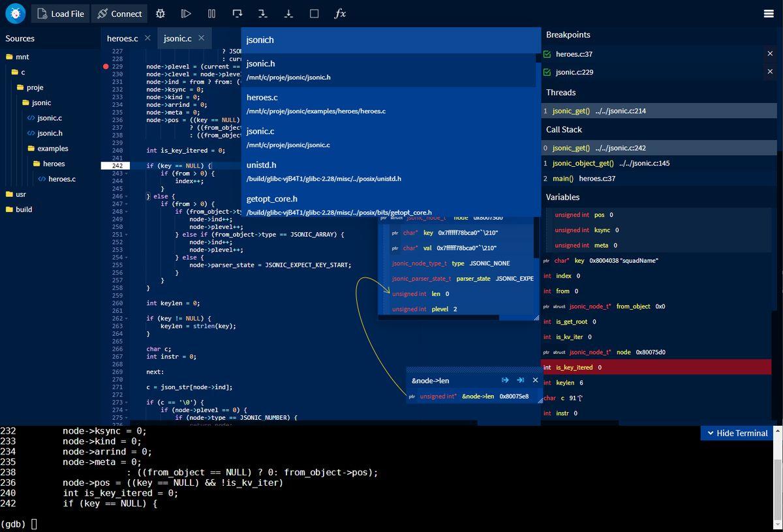Open the fx expression evaluator
Viewport: 783px width, 532px height.
tap(340, 14)
